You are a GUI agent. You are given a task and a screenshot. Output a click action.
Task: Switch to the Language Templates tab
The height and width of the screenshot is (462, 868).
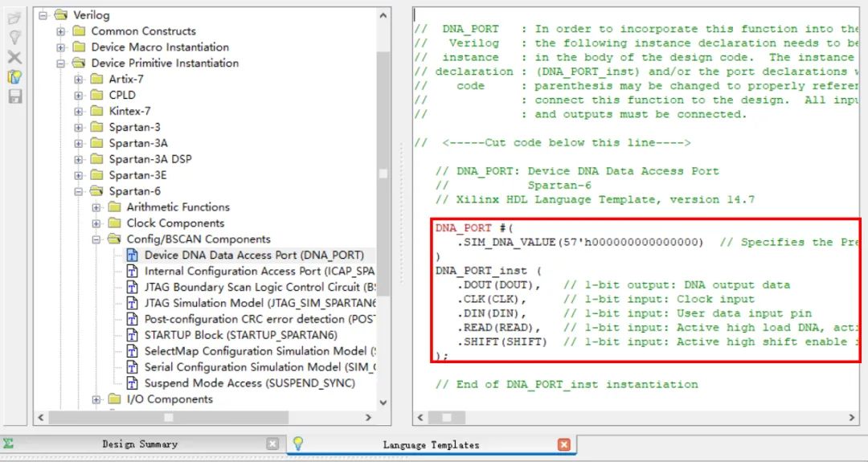pyautogui.click(x=432, y=444)
